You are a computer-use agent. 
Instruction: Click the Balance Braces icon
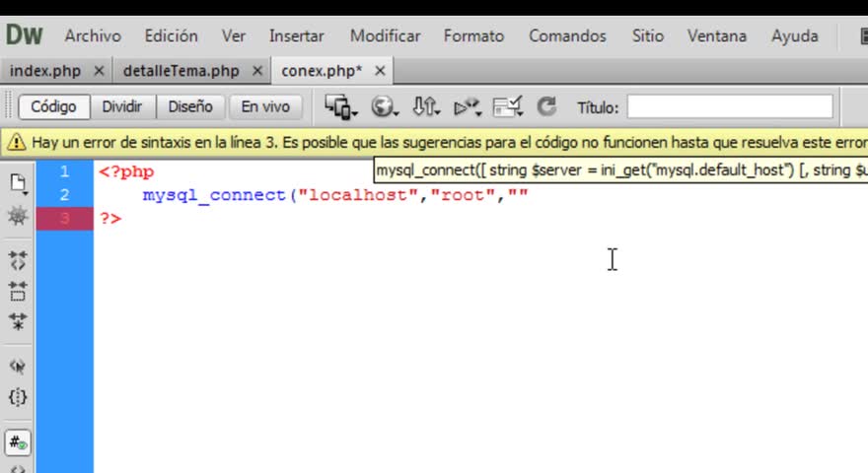point(18,397)
